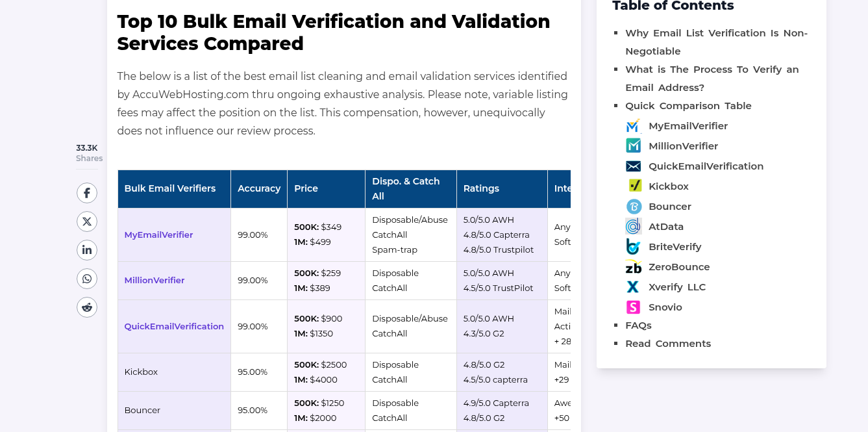
Task: Select BriteVerify in Table of Contents
Action: pyautogui.click(x=675, y=247)
